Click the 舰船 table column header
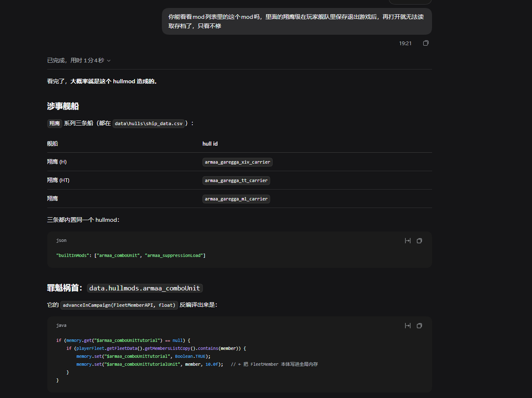This screenshot has height=398, width=532. [52, 144]
